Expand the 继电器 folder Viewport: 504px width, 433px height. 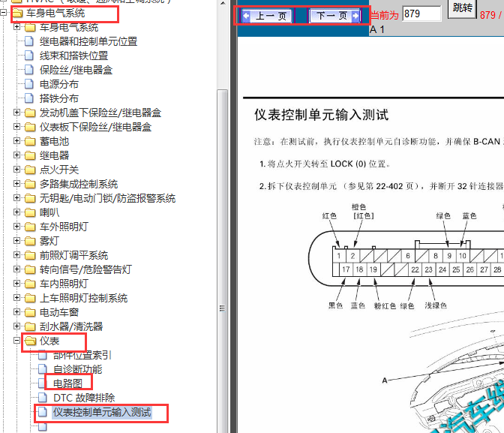tap(16, 155)
